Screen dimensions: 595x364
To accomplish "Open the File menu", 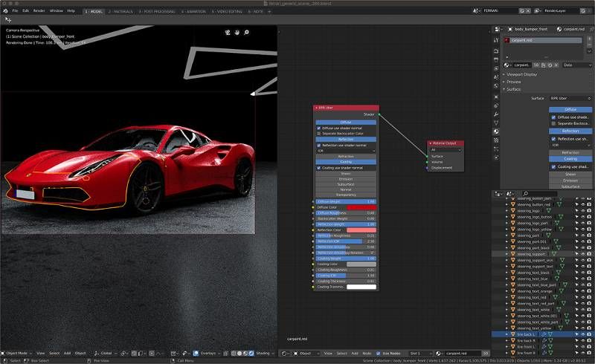I will (x=15, y=11).
